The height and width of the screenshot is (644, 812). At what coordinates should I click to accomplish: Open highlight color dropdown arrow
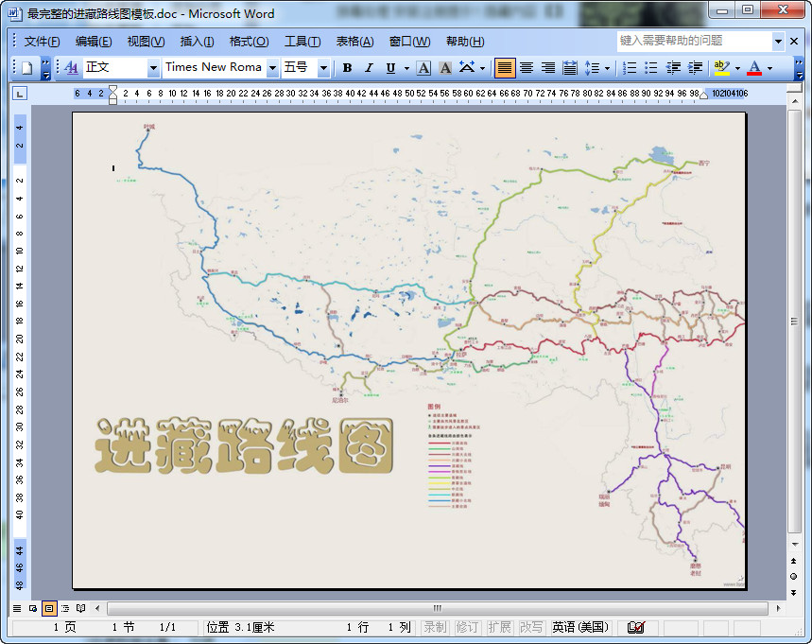(x=737, y=68)
